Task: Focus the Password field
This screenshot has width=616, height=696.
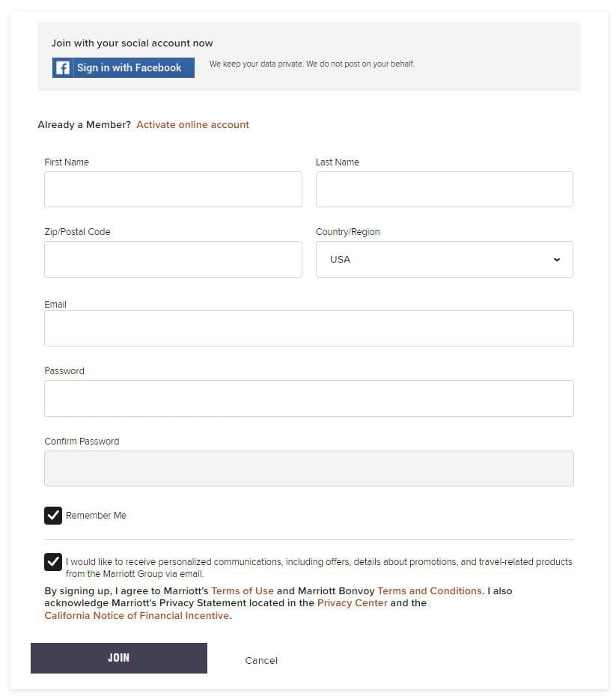Action: (x=308, y=398)
